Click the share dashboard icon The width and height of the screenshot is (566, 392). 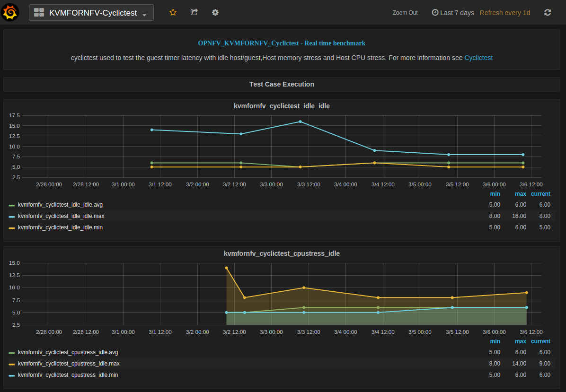click(194, 12)
